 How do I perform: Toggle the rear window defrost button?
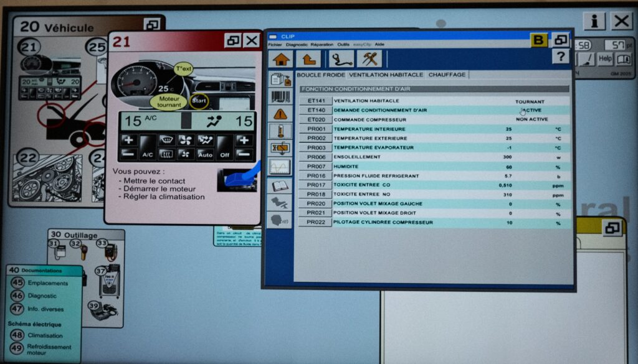tap(166, 154)
